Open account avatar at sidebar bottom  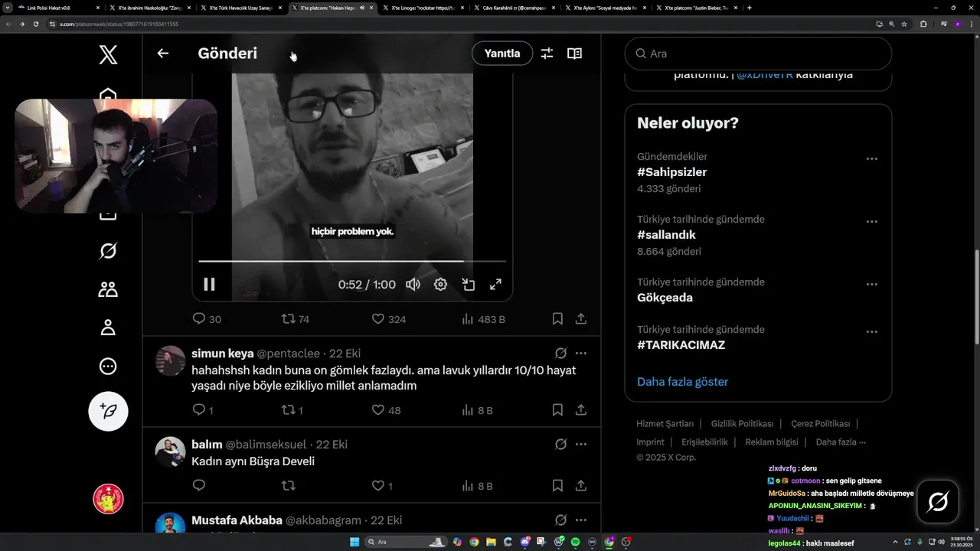108,499
